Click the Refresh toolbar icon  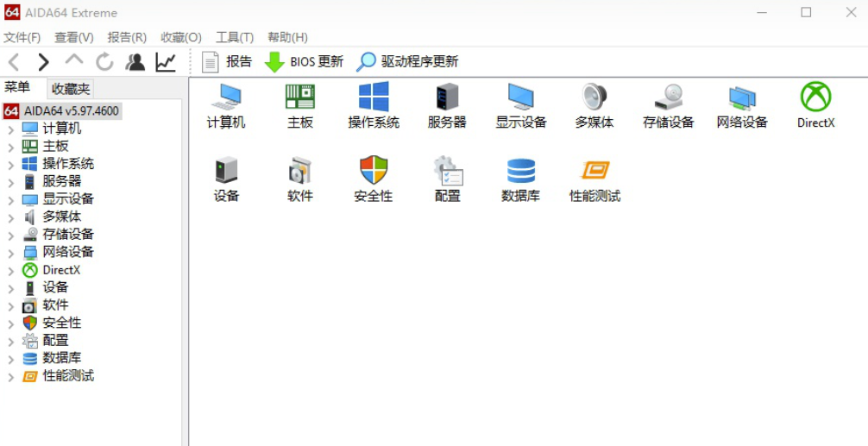tap(104, 62)
